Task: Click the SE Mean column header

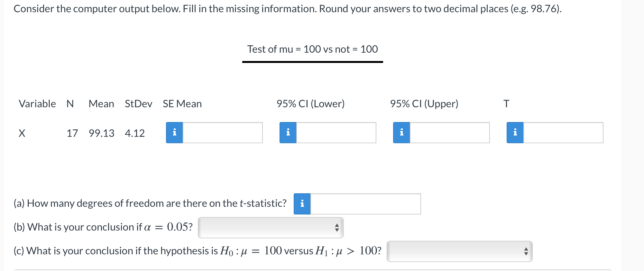Action: [x=182, y=103]
